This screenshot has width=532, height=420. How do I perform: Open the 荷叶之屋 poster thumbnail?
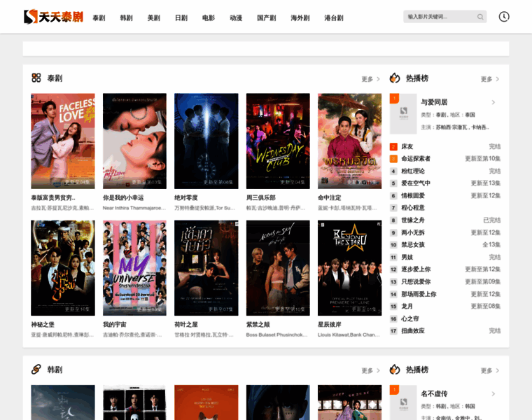coord(206,268)
